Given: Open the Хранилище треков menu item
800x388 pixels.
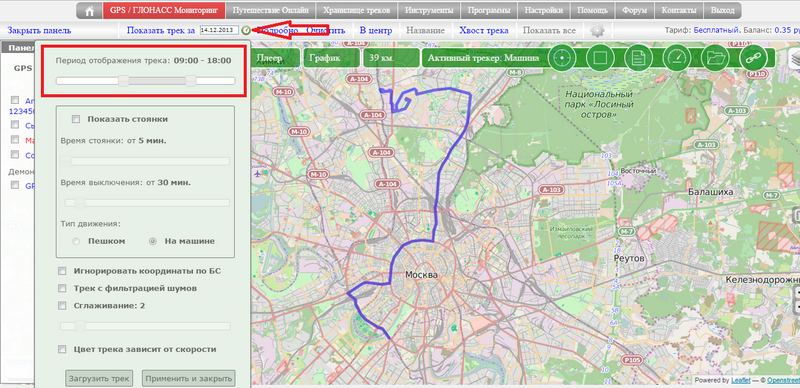Looking at the screenshot, I should pyautogui.click(x=357, y=11).
